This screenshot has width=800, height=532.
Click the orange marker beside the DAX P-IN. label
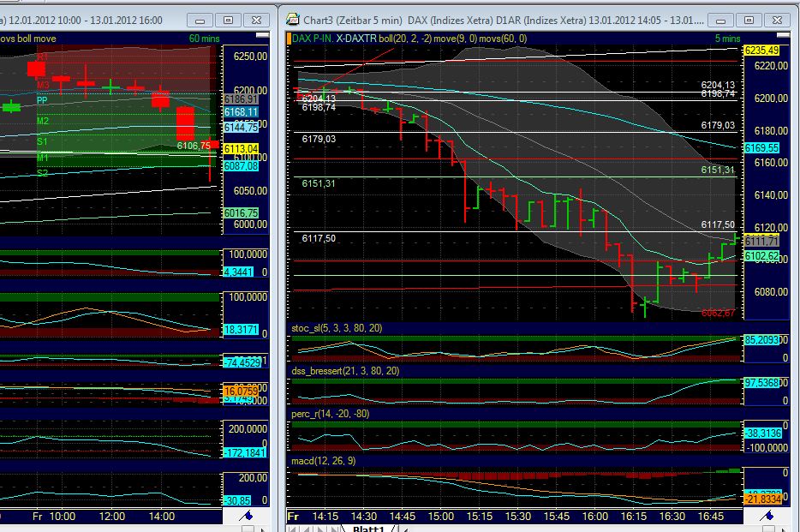(287, 38)
